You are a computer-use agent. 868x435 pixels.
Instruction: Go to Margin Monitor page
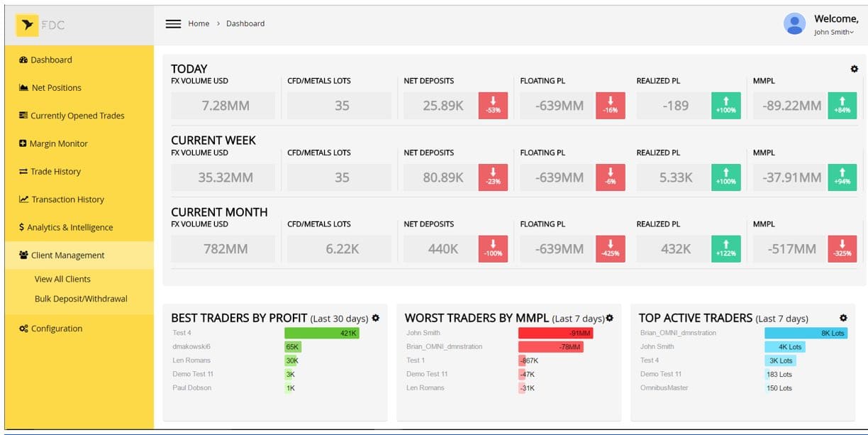(58, 144)
